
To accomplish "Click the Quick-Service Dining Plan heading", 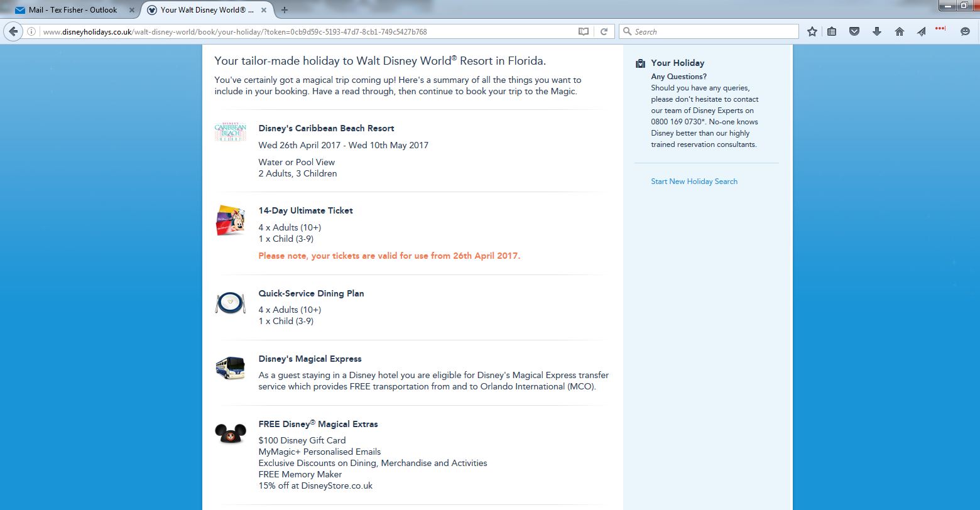I will pos(311,293).
